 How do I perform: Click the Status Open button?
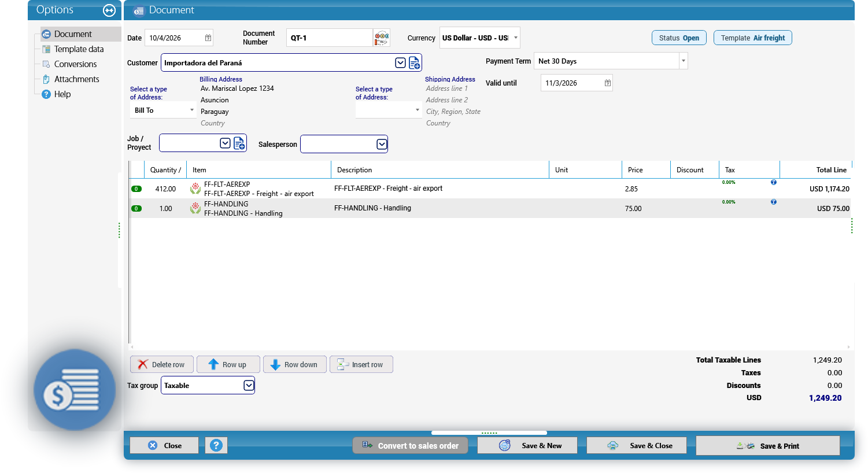pyautogui.click(x=679, y=38)
